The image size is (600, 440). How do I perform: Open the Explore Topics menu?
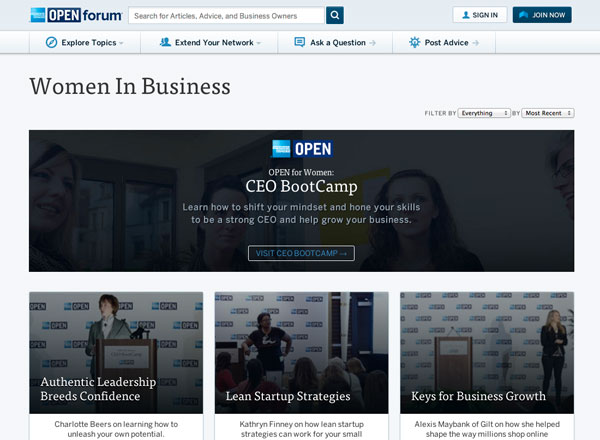coord(85,42)
